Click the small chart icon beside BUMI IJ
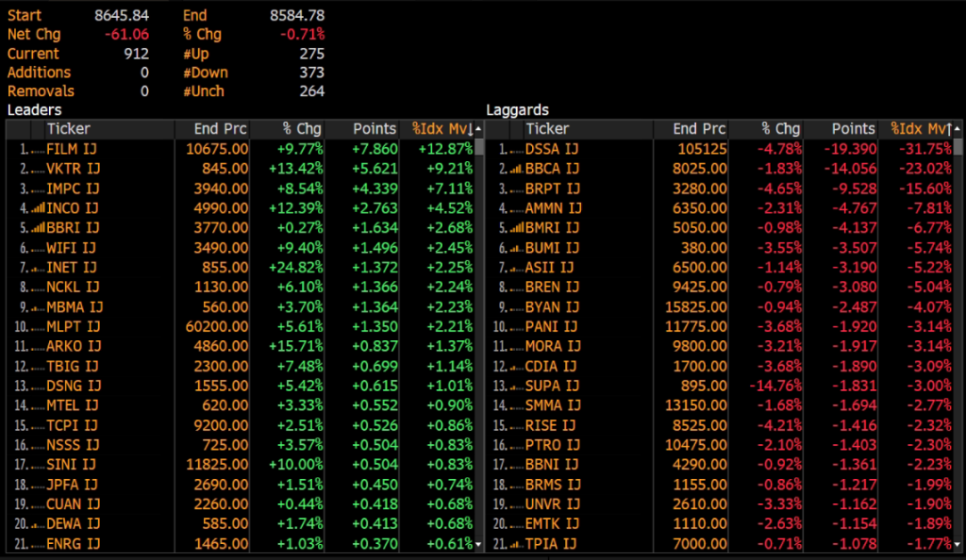Viewport: 966px width, 560px height. (x=515, y=248)
